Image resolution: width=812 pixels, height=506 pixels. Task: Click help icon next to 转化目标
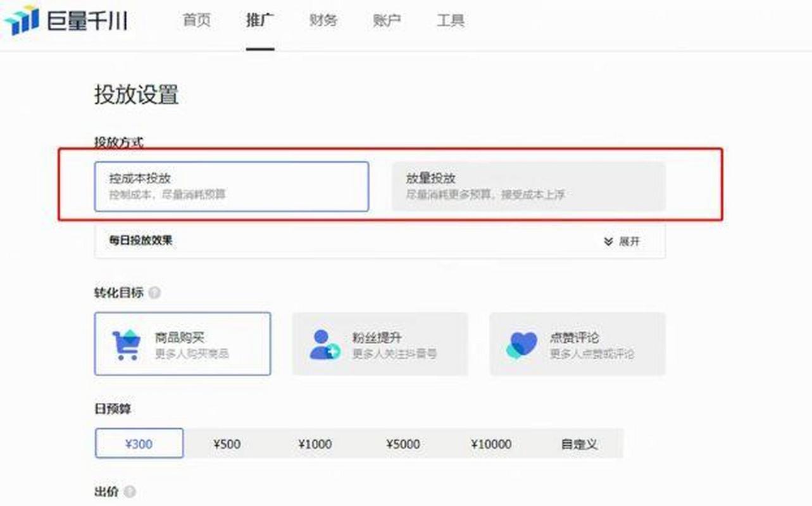pyautogui.click(x=154, y=293)
